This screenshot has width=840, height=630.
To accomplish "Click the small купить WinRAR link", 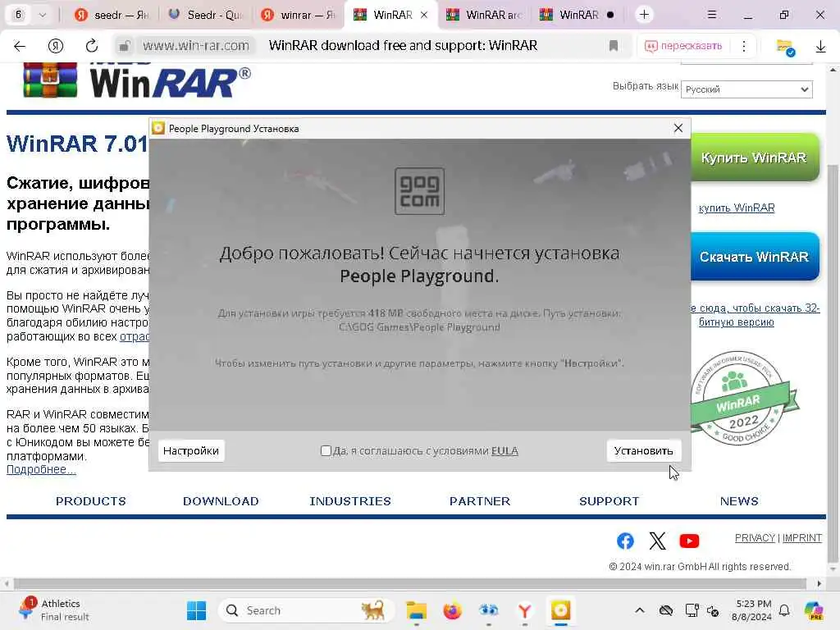I will [x=737, y=208].
